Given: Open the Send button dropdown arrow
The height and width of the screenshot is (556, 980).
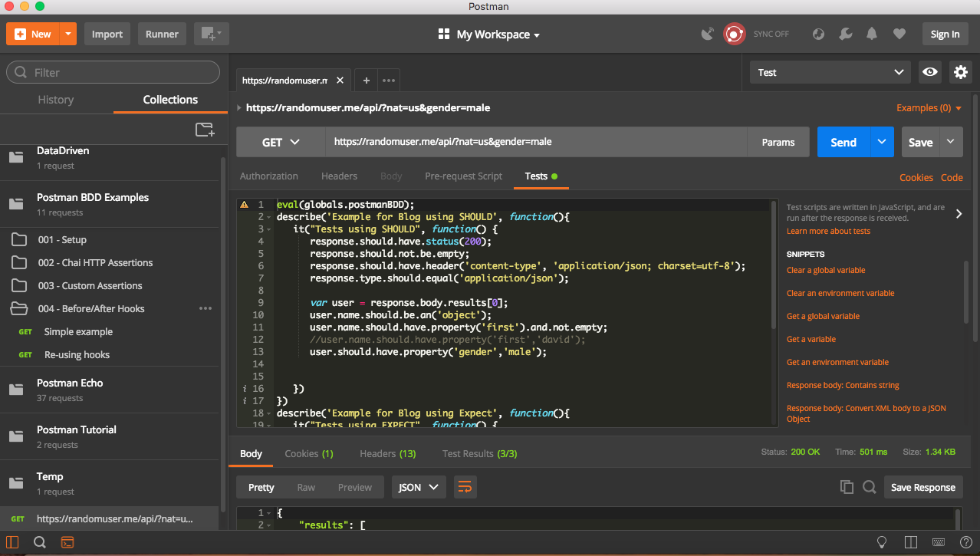Looking at the screenshot, I should [x=882, y=142].
